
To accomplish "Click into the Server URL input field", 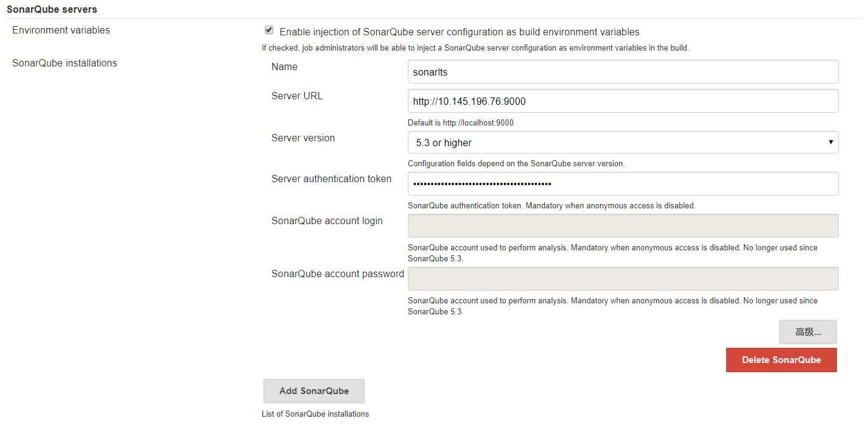I will (623, 101).
